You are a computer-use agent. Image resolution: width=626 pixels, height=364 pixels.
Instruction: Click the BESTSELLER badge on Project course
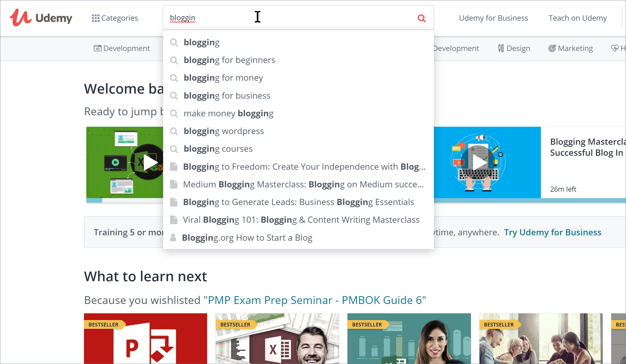105,324
